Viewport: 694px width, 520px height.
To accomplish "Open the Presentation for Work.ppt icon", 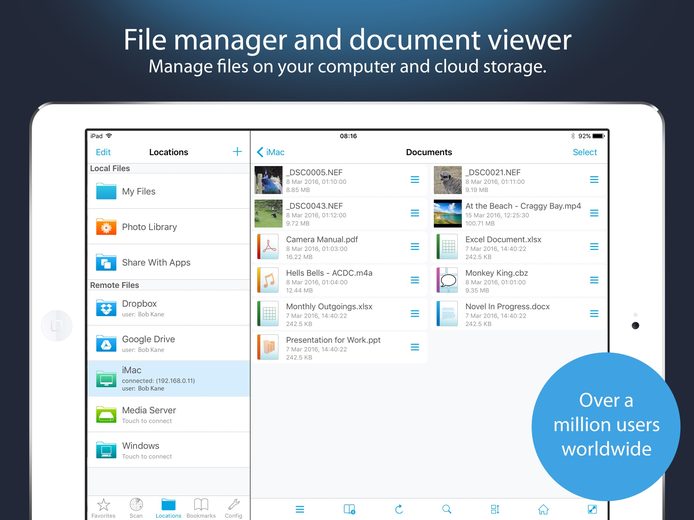I will click(x=268, y=347).
